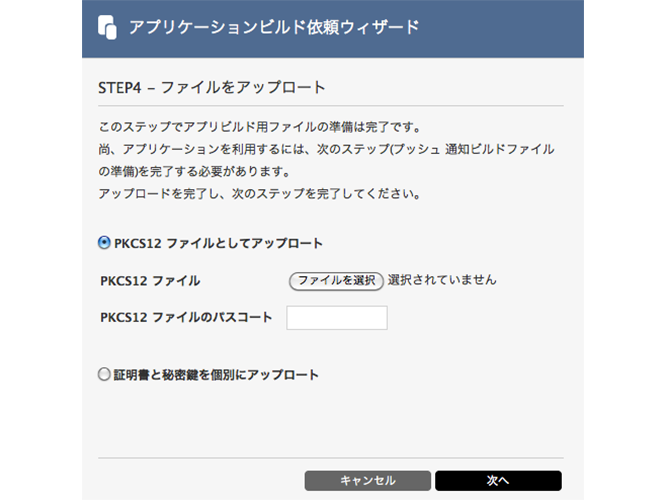Click the PKCS12 ファイルとしてアップロード label text

[218, 243]
